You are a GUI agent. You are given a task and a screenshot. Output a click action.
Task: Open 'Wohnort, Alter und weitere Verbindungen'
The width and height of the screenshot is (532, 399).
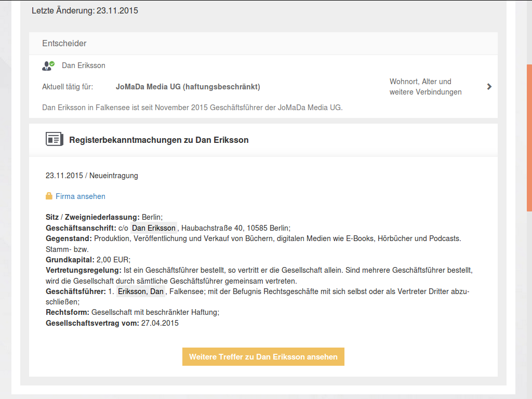point(425,87)
